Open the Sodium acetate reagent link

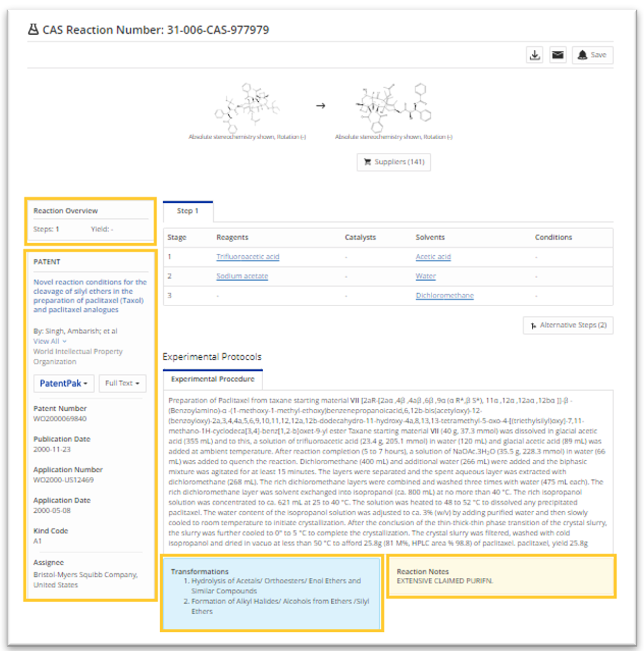pyautogui.click(x=242, y=276)
